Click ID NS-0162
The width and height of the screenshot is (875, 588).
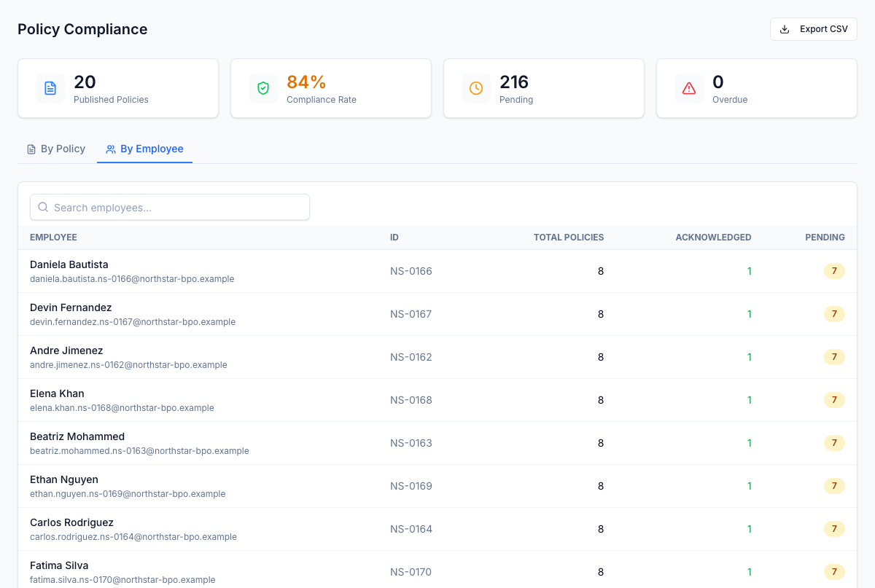(x=411, y=357)
